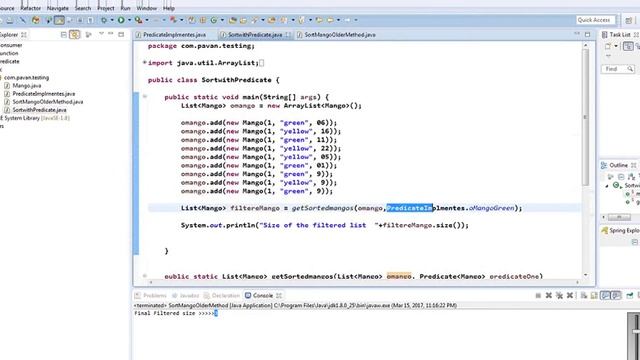Screen dimensions: 640x360
Task: Collapse the getSortedmangos method fold marker
Action: point(144,276)
